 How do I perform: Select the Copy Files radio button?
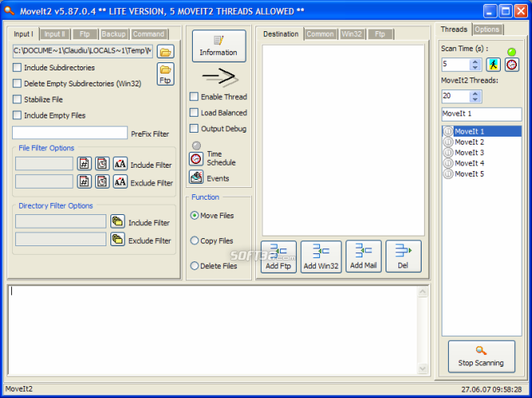[194, 241]
